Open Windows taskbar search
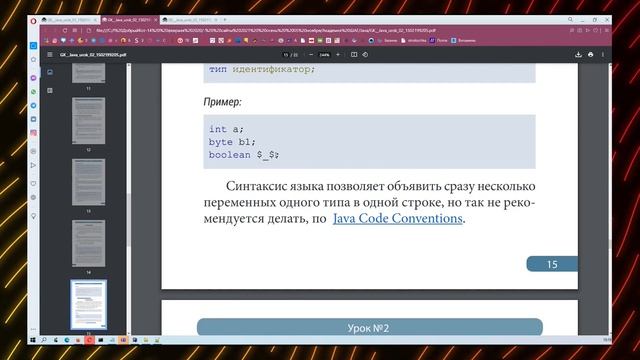The width and height of the screenshot is (640, 360). tap(44, 340)
